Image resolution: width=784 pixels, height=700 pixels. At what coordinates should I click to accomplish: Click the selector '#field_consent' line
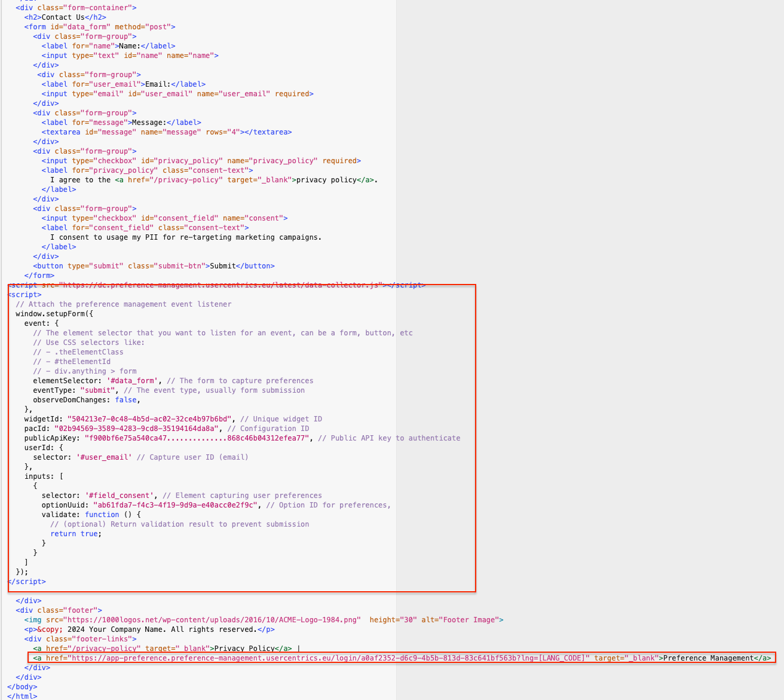(182, 496)
